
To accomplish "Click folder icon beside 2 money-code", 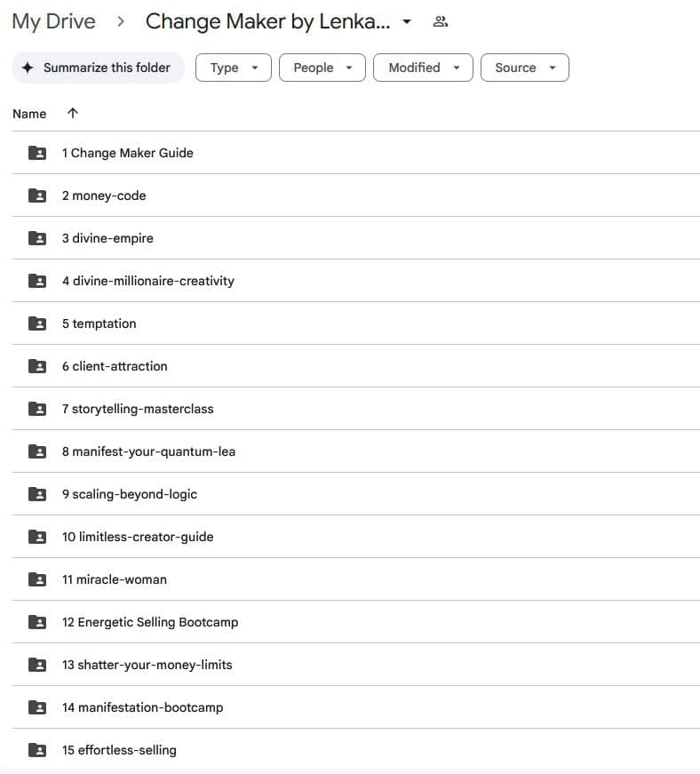I will click(37, 195).
